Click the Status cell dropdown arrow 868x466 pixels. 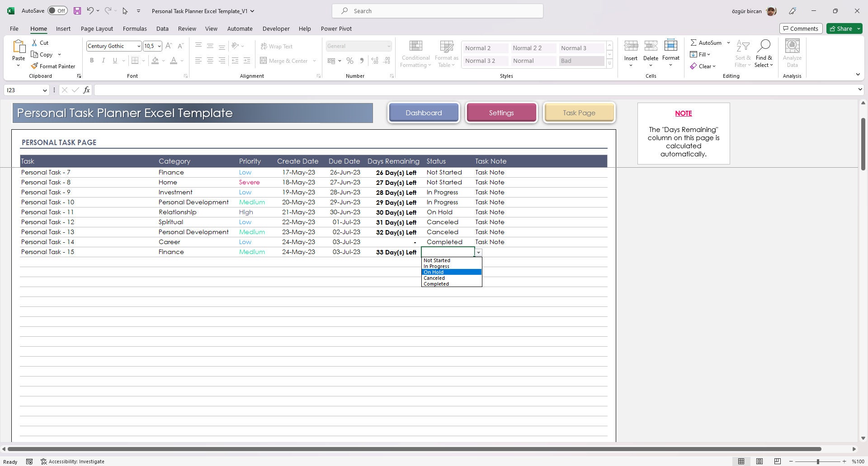click(478, 253)
